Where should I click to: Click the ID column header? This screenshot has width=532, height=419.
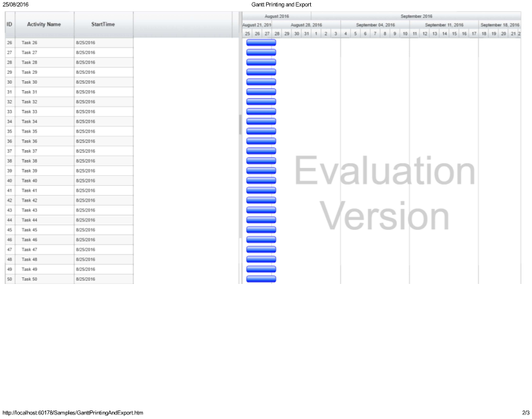[10, 24]
